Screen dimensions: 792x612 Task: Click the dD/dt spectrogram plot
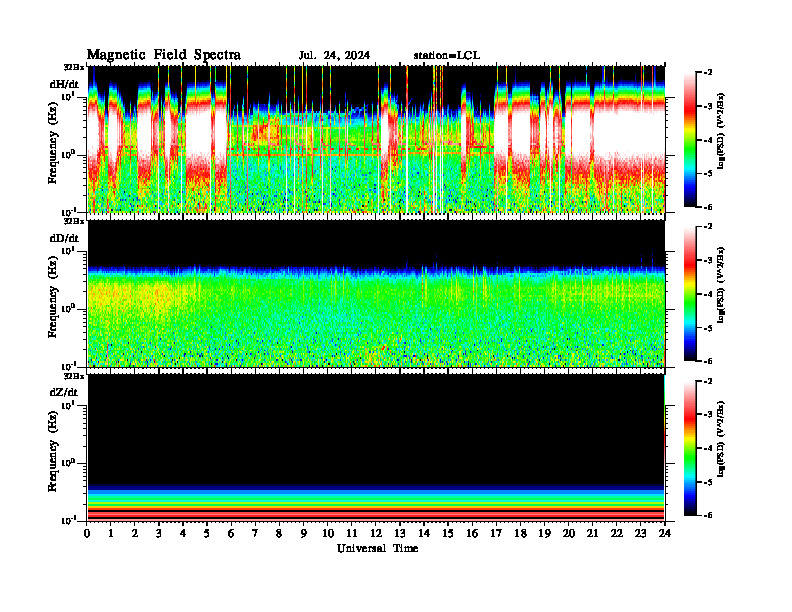(376, 293)
